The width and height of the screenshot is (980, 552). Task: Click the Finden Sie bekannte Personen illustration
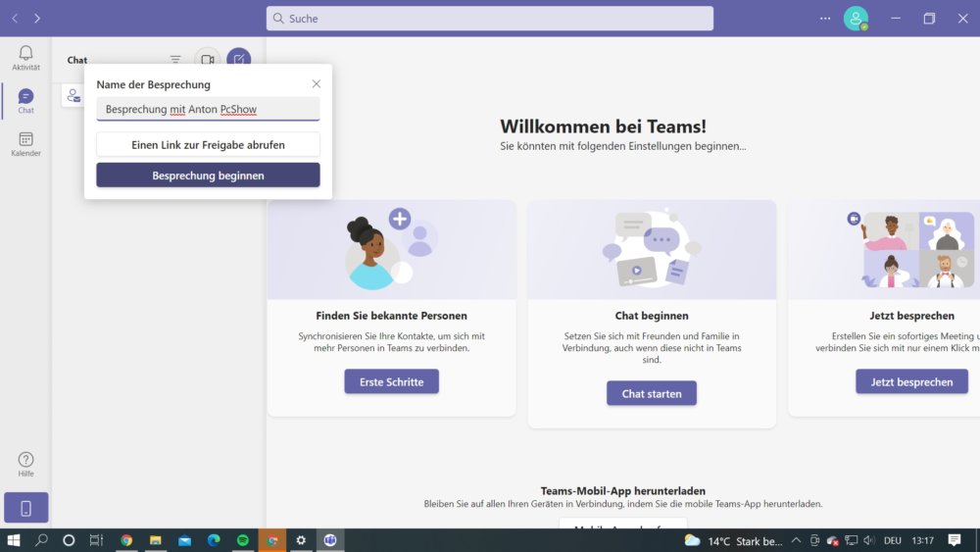(x=392, y=250)
